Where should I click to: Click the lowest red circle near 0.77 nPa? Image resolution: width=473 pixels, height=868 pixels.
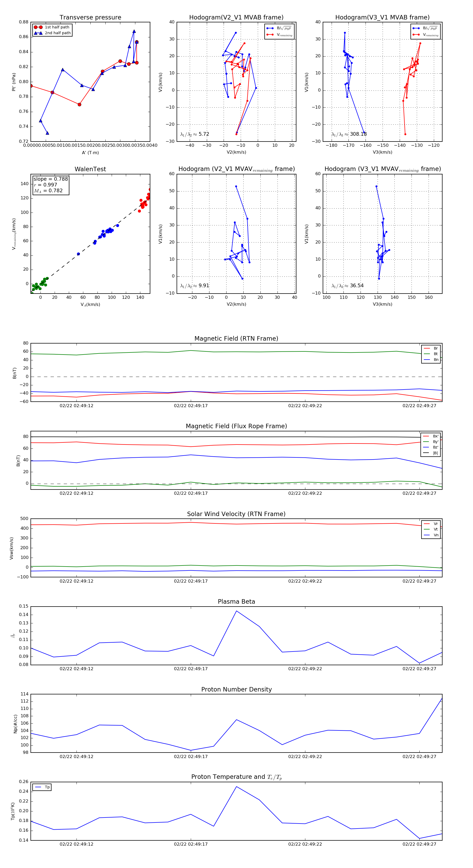point(79,104)
